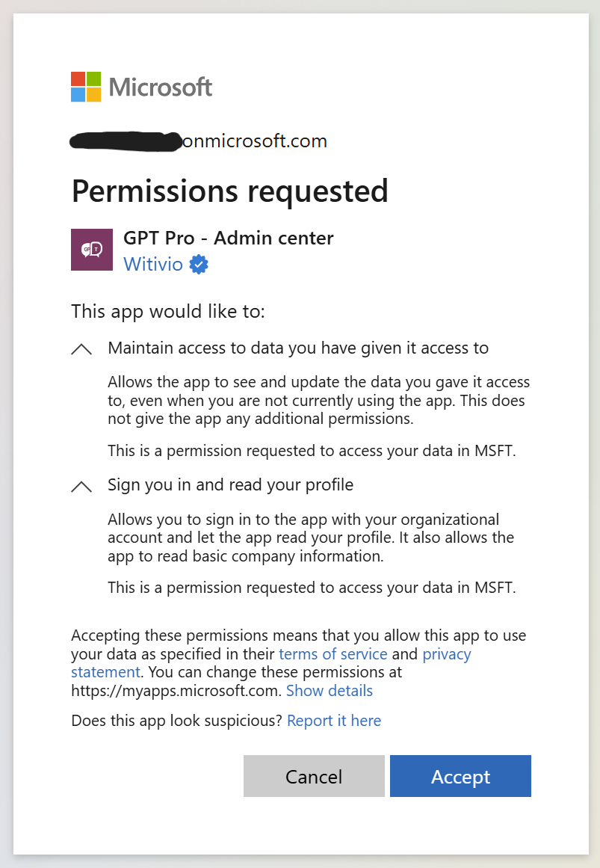600x868 pixels.
Task: Open the privacy statement link
Action: [447, 653]
